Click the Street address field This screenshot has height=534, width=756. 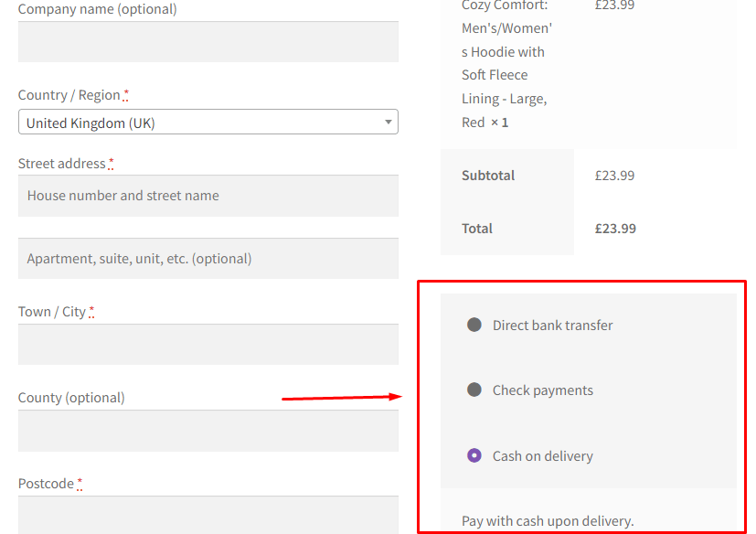(x=208, y=196)
